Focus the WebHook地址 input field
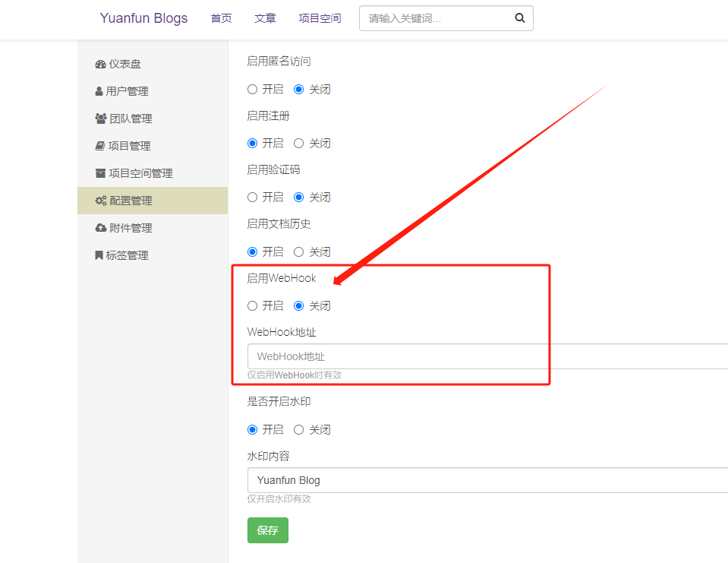728x563 pixels. coord(486,356)
